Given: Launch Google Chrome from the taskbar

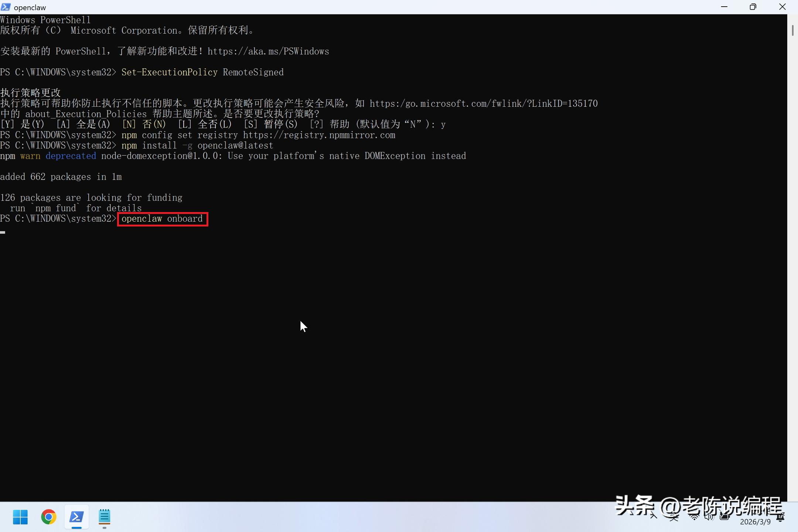Looking at the screenshot, I should point(48,517).
